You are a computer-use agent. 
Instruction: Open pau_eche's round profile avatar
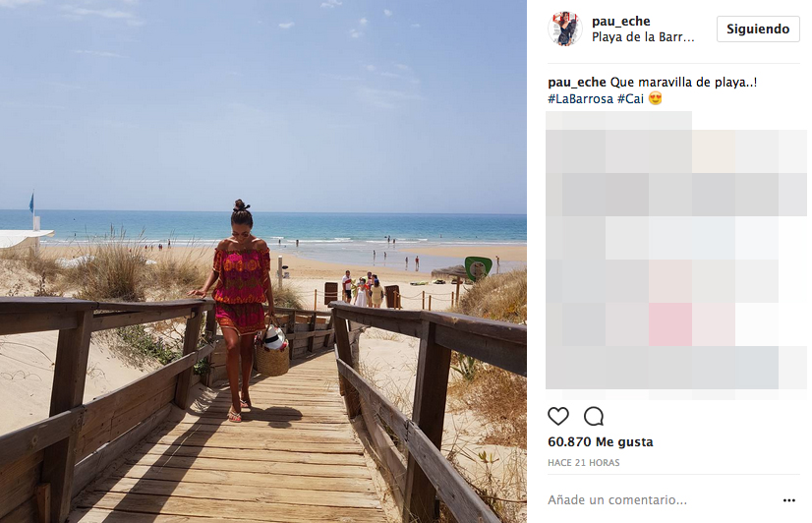coord(565,29)
